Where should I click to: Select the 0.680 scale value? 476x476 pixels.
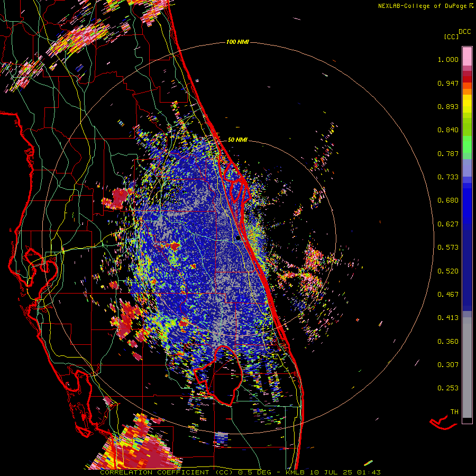[448, 200]
